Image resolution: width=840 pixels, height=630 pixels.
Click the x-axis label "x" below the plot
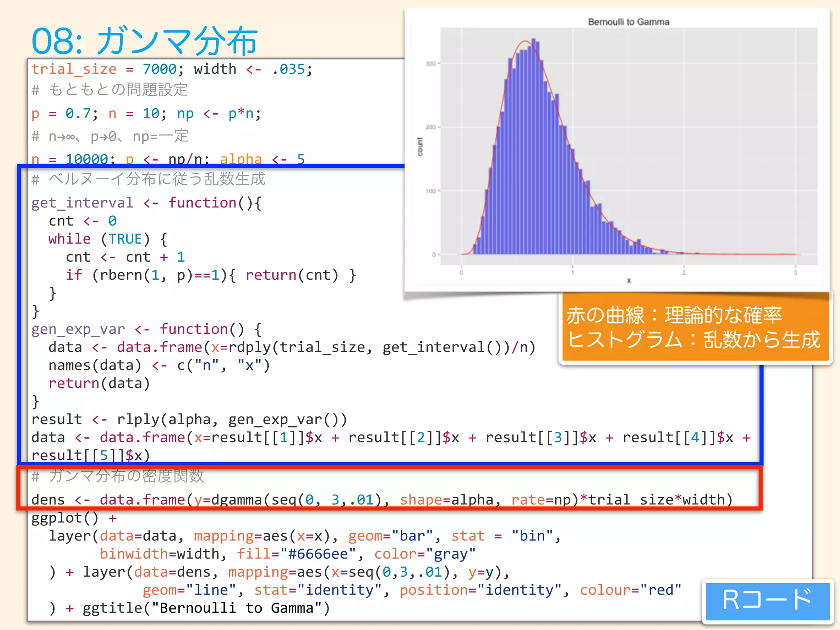pos(629,281)
